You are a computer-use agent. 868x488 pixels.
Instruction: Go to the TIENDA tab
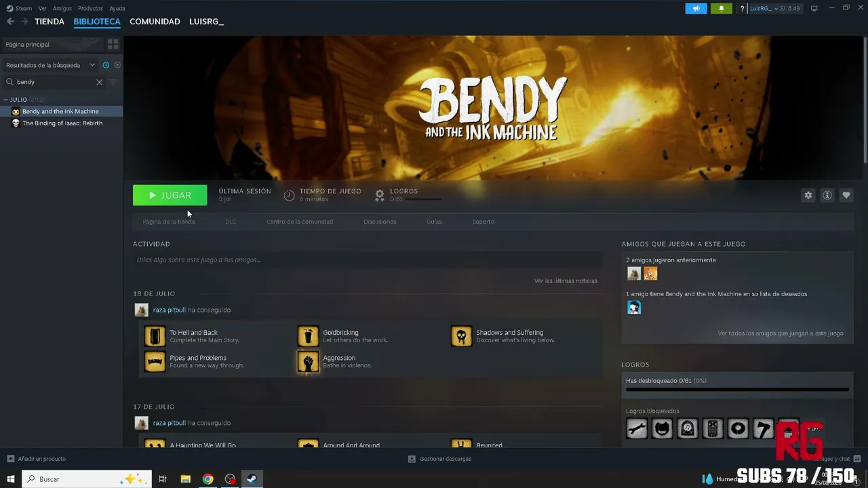[50, 22]
